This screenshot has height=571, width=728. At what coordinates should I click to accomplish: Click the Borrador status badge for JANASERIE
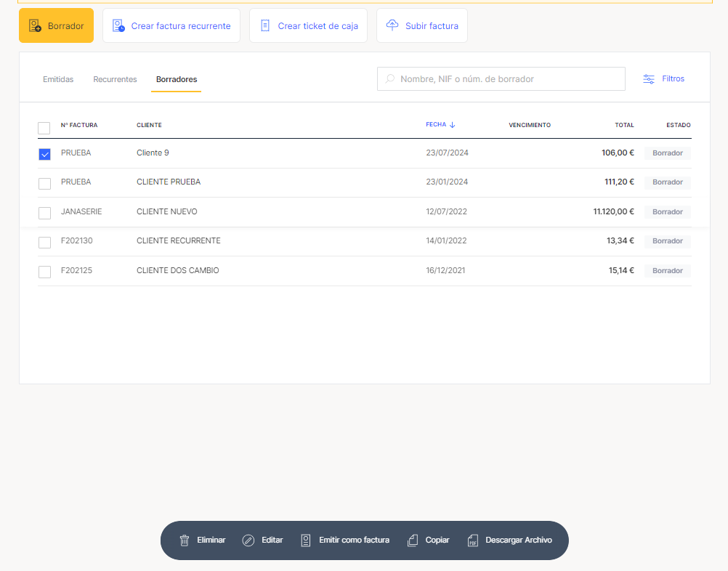click(x=667, y=212)
